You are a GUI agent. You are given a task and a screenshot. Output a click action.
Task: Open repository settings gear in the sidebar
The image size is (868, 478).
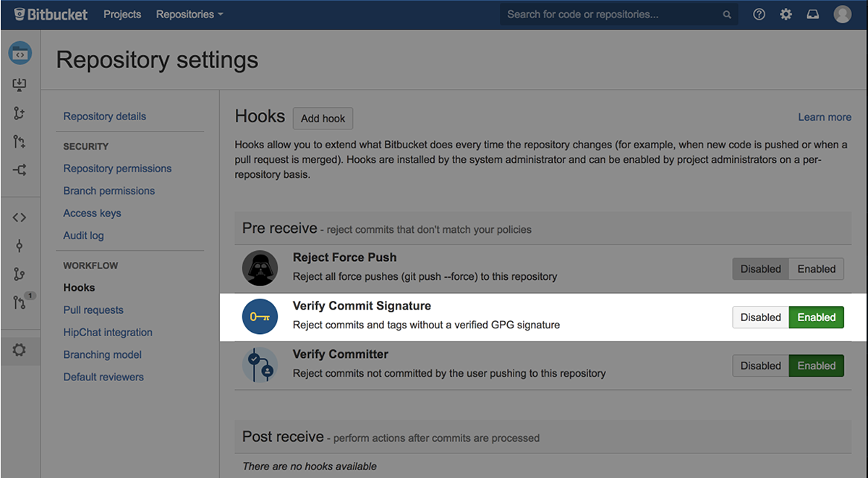click(20, 350)
